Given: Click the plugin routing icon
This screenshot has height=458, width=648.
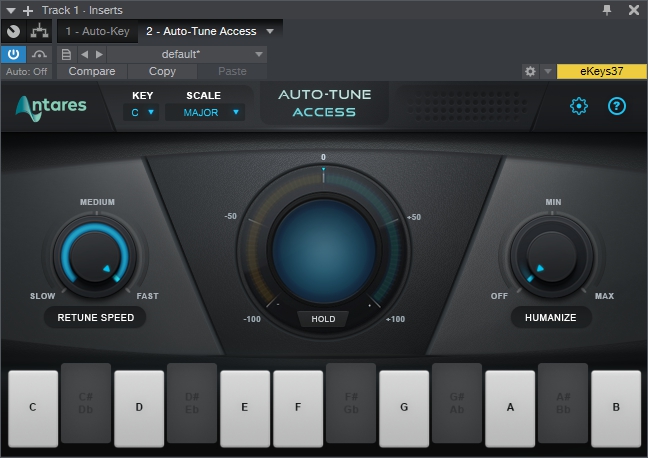Looking at the screenshot, I should coord(39,31).
